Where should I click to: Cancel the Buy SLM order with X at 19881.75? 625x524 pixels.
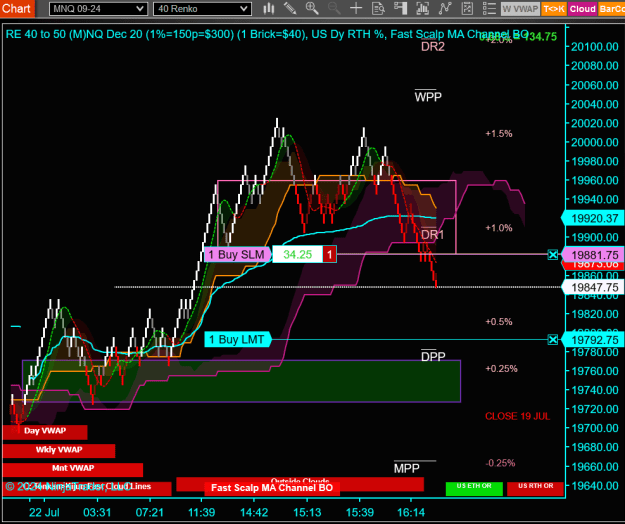tap(552, 255)
